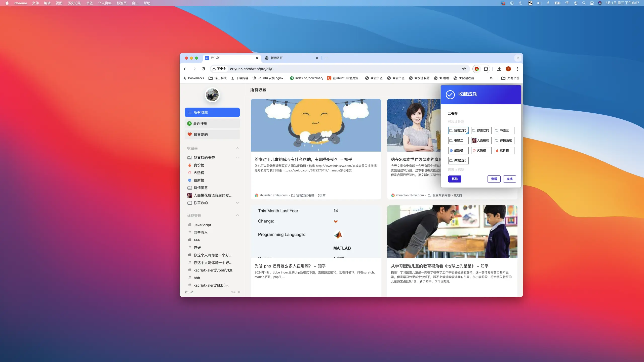
Task: Select the 书签三 folder in popup
Action: (x=504, y=130)
